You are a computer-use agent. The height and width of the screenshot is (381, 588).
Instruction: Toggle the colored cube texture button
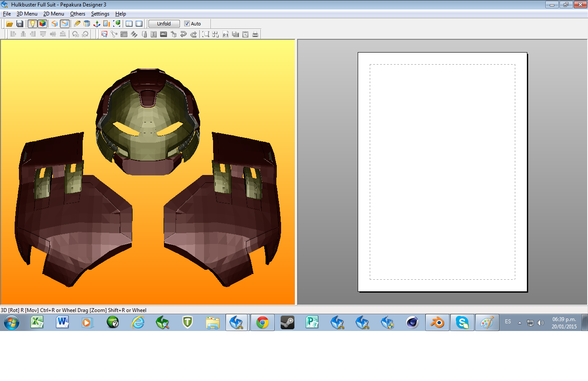point(42,24)
